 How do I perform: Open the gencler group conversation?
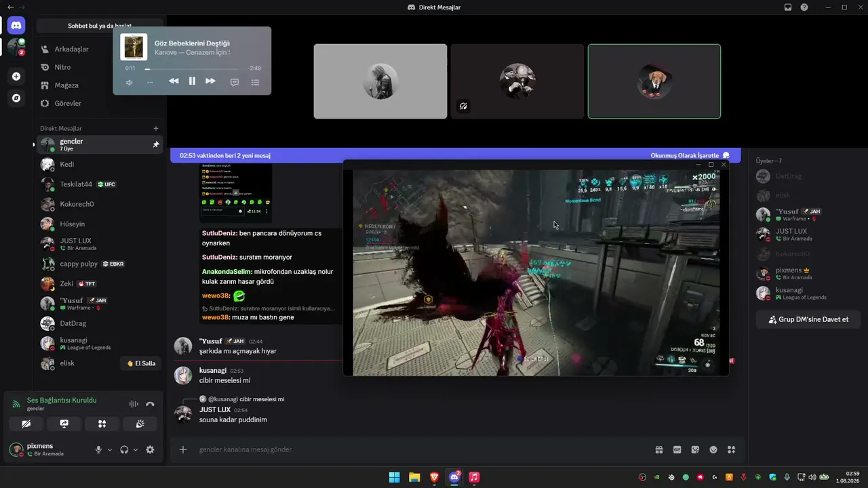pyautogui.click(x=100, y=144)
